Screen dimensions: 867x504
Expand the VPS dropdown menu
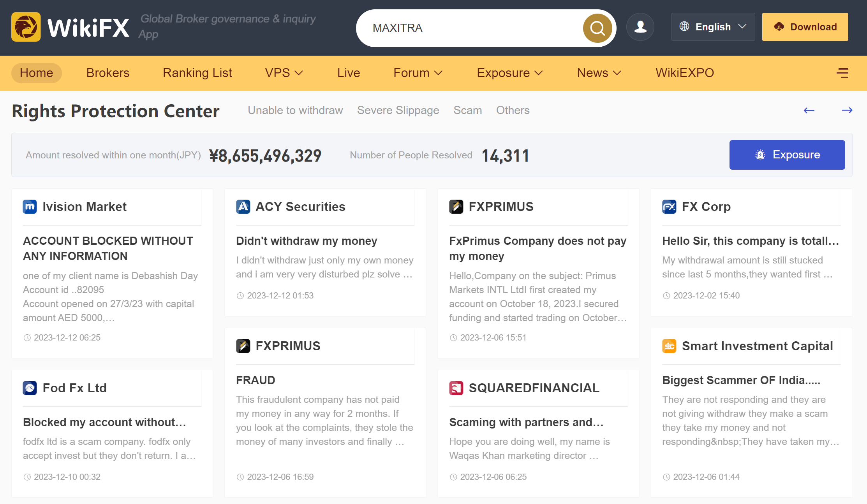(x=284, y=73)
